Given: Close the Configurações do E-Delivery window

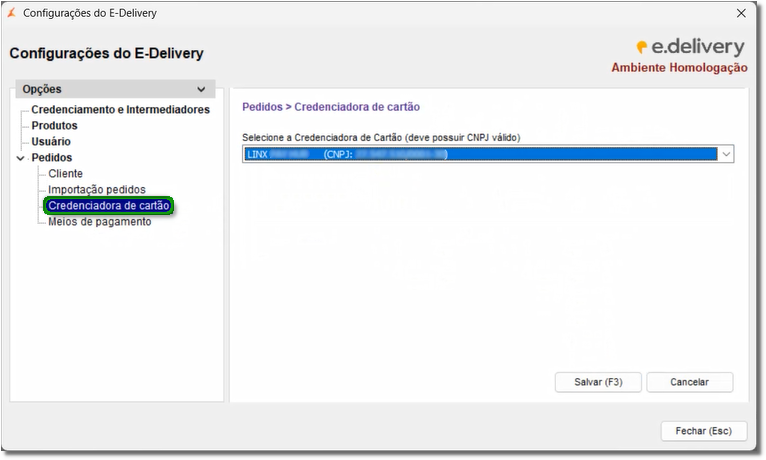Looking at the screenshot, I should pyautogui.click(x=741, y=13).
